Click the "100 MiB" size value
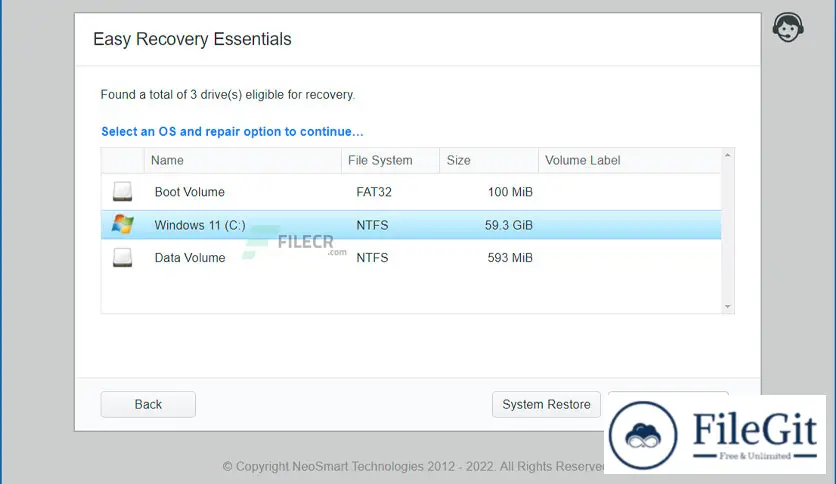This screenshot has height=484, width=836. point(510,192)
